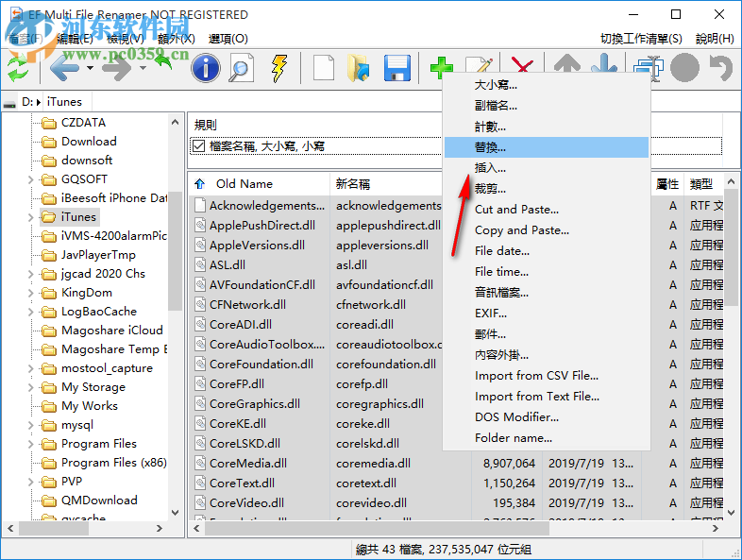This screenshot has height=560, width=742.
Task: Run rename with the lightning bolt icon
Action: [279, 68]
